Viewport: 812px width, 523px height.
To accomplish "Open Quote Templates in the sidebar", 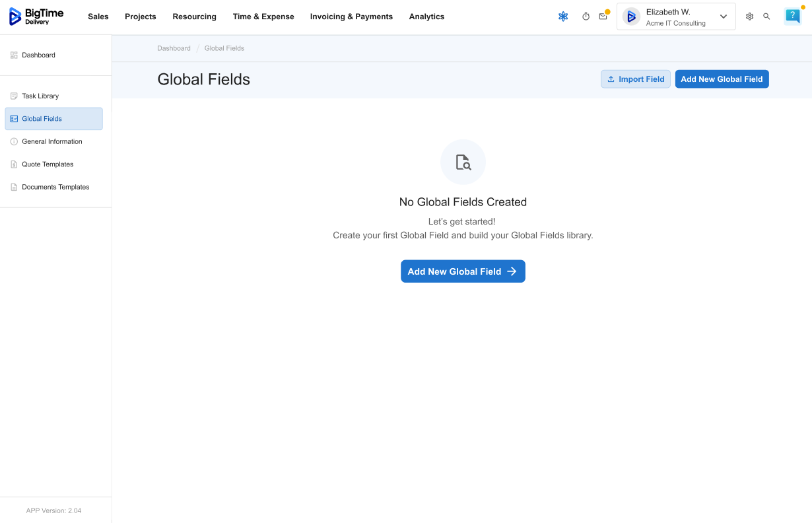I will pos(48,164).
